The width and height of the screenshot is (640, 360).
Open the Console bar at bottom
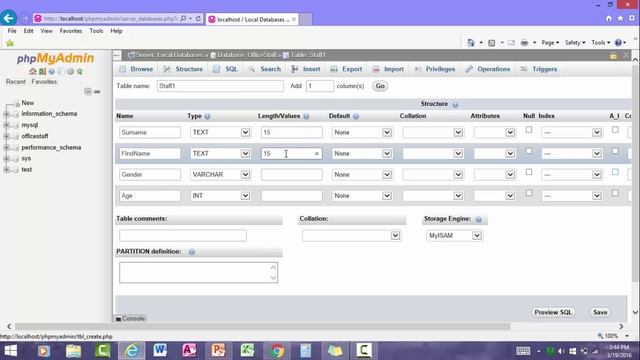(130, 318)
